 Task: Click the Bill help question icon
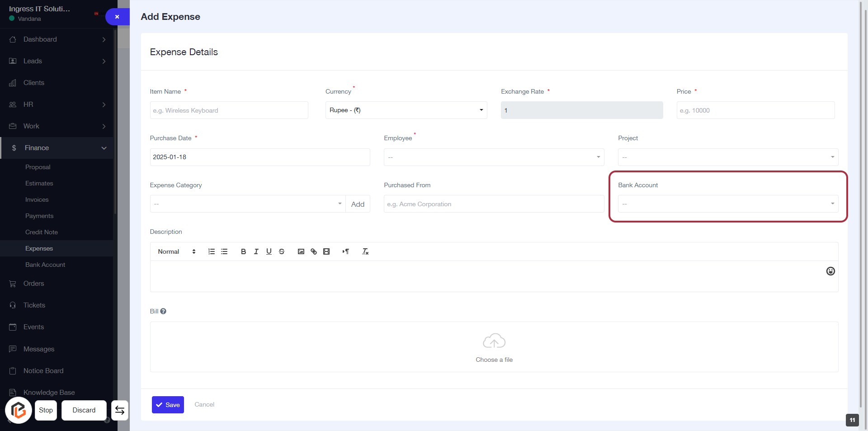(163, 311)
